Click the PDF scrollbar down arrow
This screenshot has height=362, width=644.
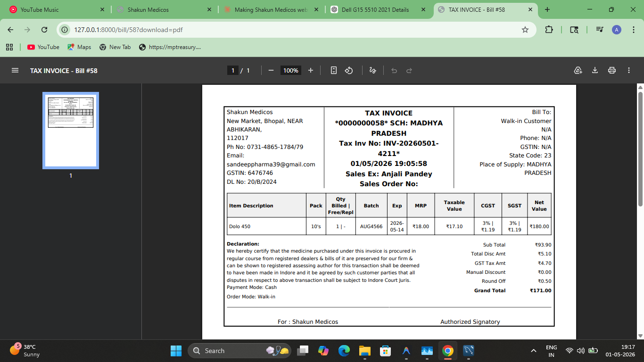pos(640,336)
